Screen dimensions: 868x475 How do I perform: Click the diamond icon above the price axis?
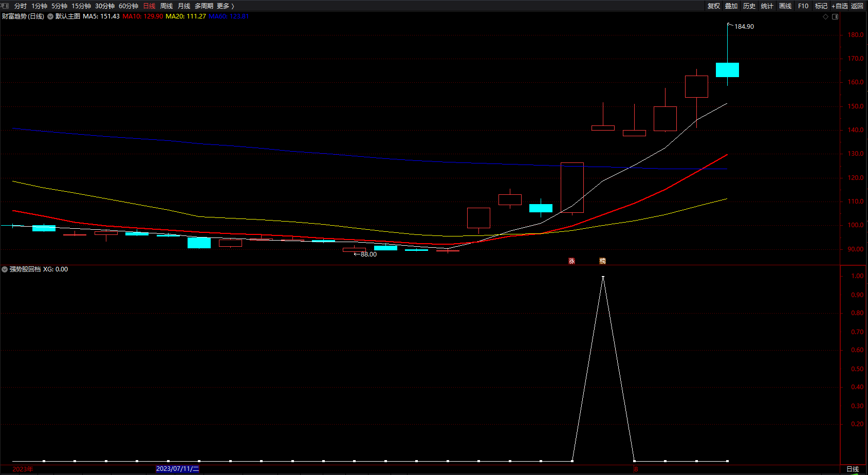tap(826, 16)
